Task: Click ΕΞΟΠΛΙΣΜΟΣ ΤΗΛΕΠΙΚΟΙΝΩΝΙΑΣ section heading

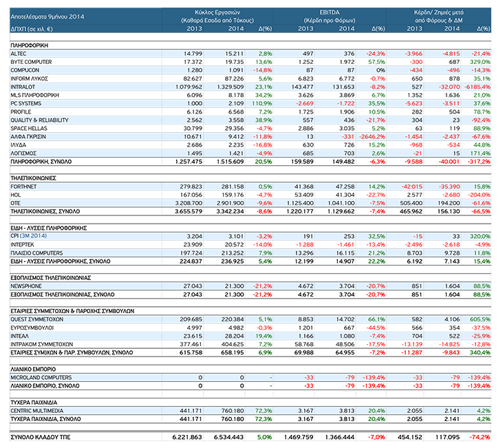Action: coord(51,278)
